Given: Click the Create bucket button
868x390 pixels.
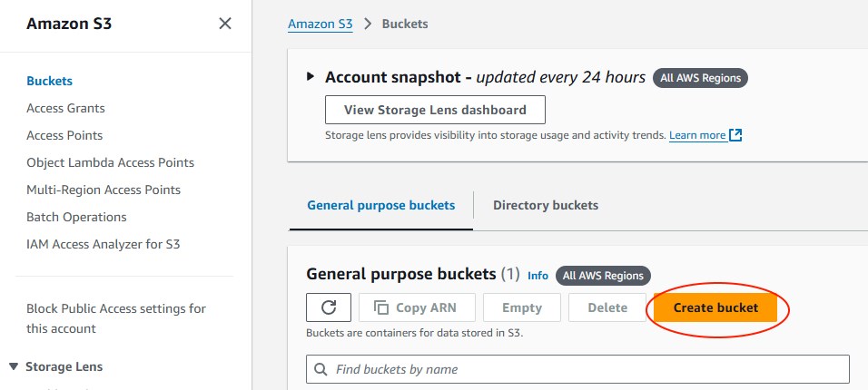Looking at the screenshot, I should [715, 307].
